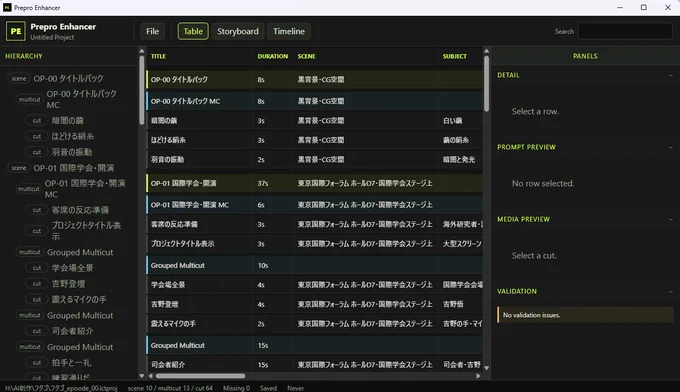
Task: Click the TITLE column header
Action: point(158,56)
